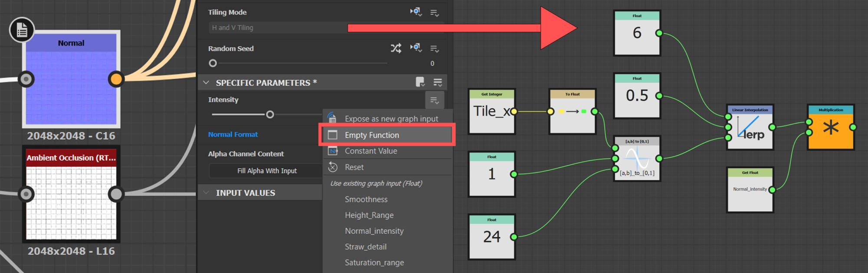Choose Constant Value menu entry
868x273 pixels.
coord(388,151)
